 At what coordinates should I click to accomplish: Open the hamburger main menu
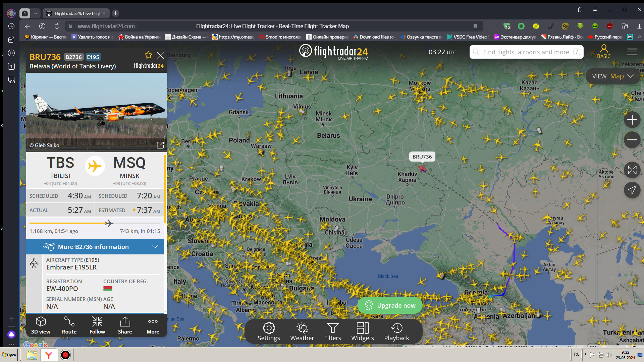[632, 52]
